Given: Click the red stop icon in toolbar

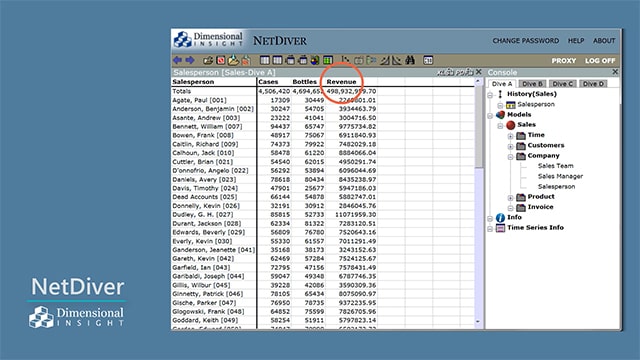Looking at the screenshot, I should (x=221, y=60).
